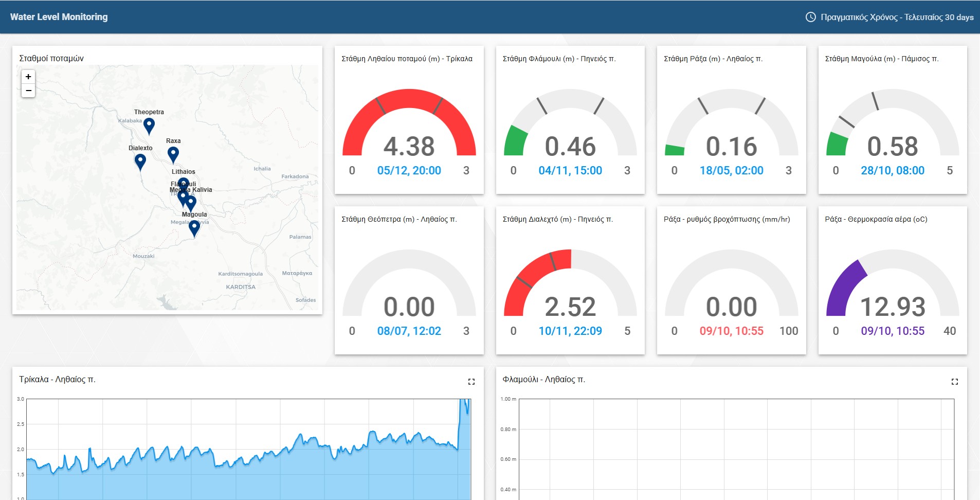Click the Στάθμη Μαγούλα widget title
The width and height of the screenshot is (980, 500).
882,59
